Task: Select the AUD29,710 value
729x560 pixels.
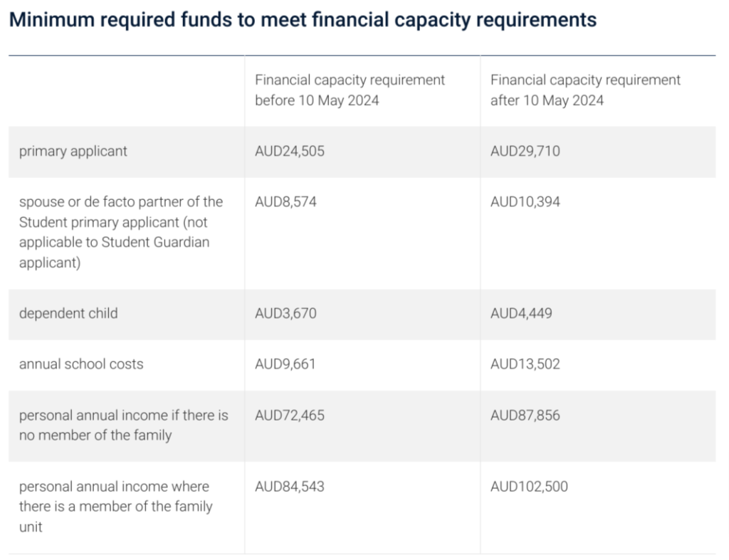Action: point(525,151)
